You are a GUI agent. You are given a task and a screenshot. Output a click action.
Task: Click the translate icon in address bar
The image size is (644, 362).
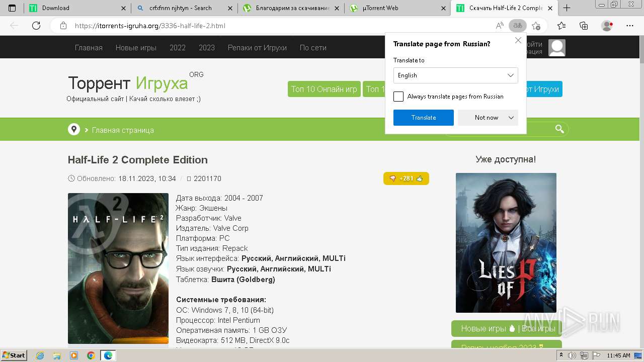[x=518, y=26]
